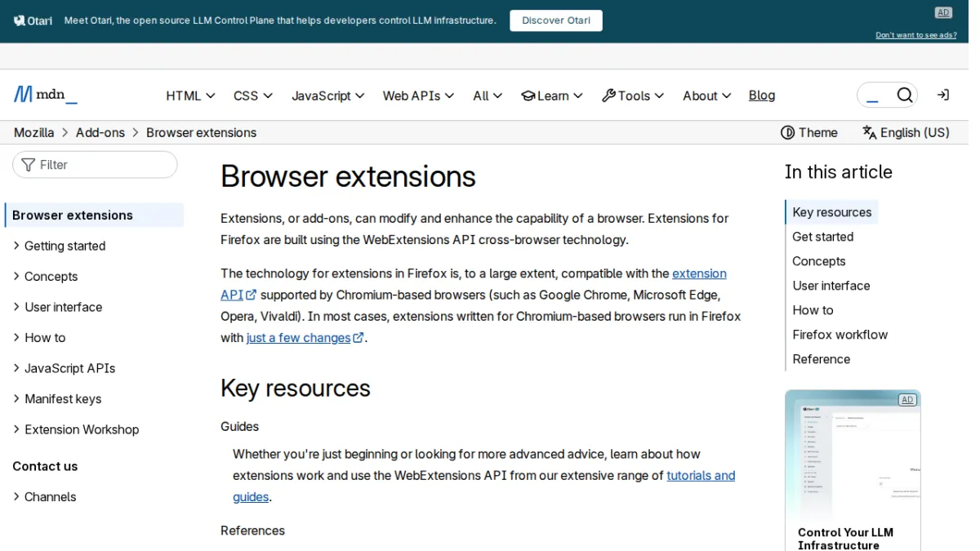Click the filter funnel icon
The height and width of the screenshot is (551, 980).
(x=29, y=165)
